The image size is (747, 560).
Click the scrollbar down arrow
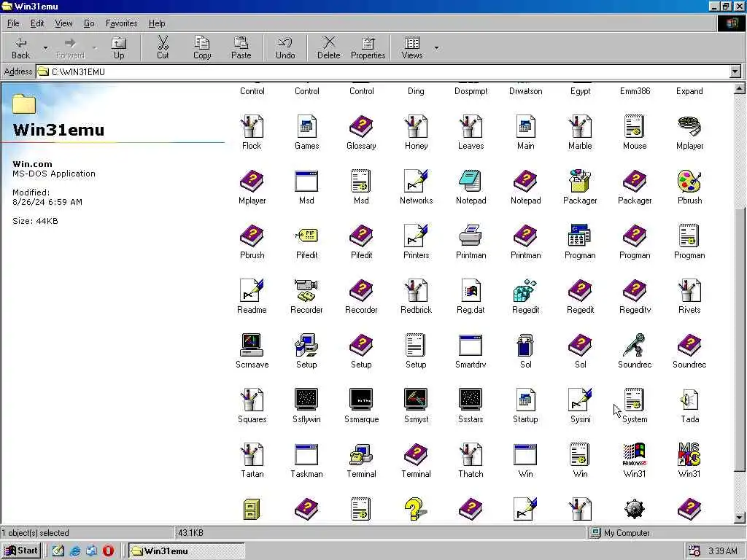point(740,518)
